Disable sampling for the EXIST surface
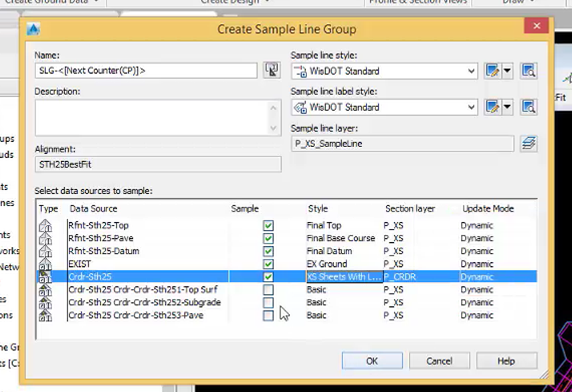The height and width of the screenshot is (392, 572). click(268, 264)
